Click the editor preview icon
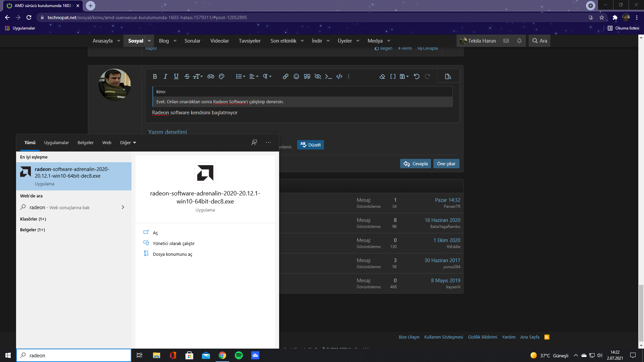This screenshot has width=644, height=362. [x=448, y=76]
